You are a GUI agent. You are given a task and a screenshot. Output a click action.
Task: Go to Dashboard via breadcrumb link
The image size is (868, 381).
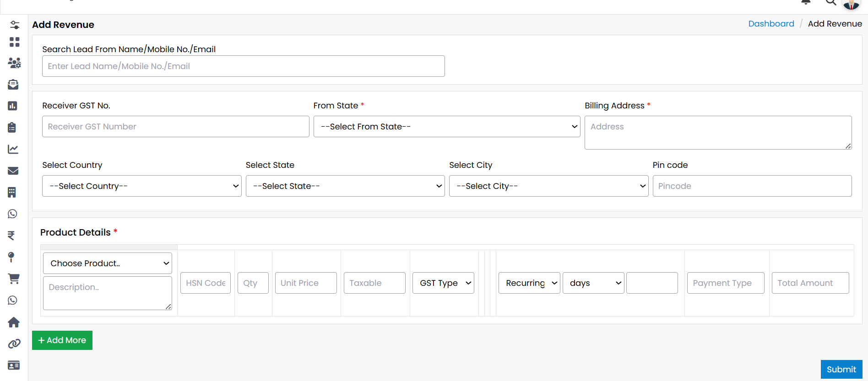coord(771,24)
